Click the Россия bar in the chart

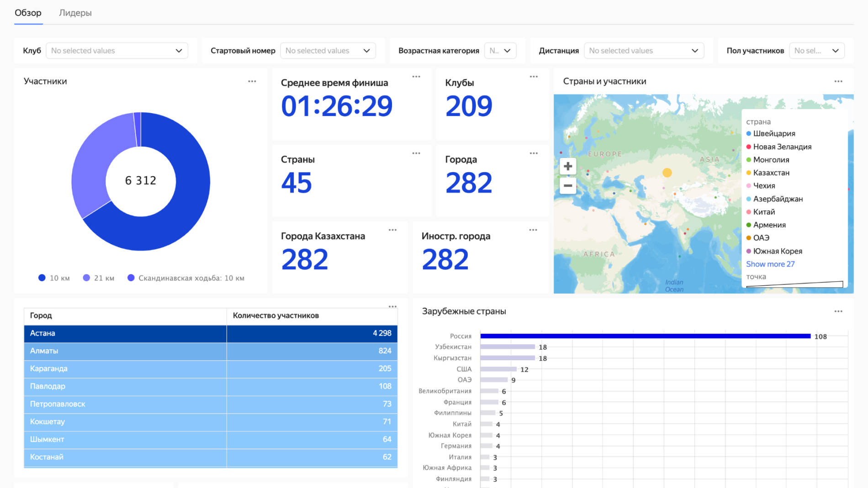point(645,336)
